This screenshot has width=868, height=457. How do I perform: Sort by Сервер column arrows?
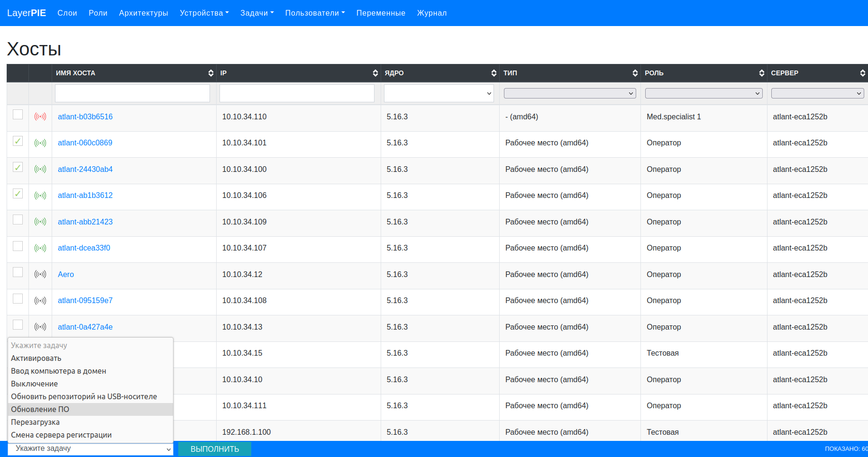pyautogui.click(x=863, y=73)
